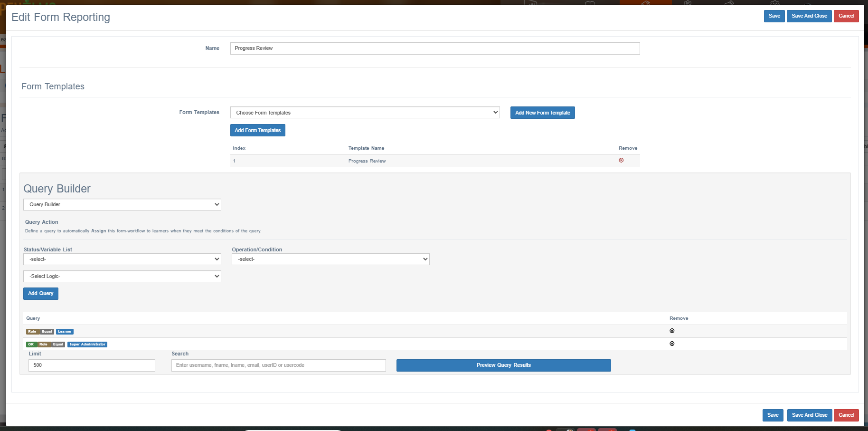
Task: Focus the Limit input field
Action: pyautogui.click(x=92, y=365)
